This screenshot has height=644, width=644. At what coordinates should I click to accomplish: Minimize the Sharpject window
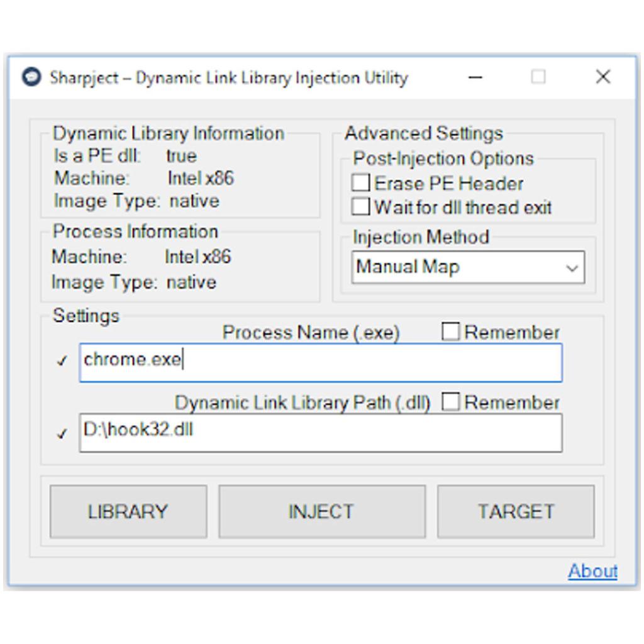tap(476, 77)
